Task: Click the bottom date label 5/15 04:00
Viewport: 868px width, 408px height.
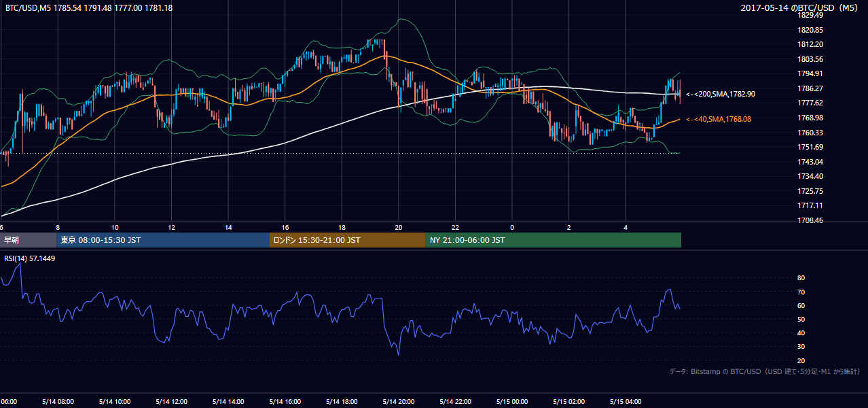Action: [626, 402]
